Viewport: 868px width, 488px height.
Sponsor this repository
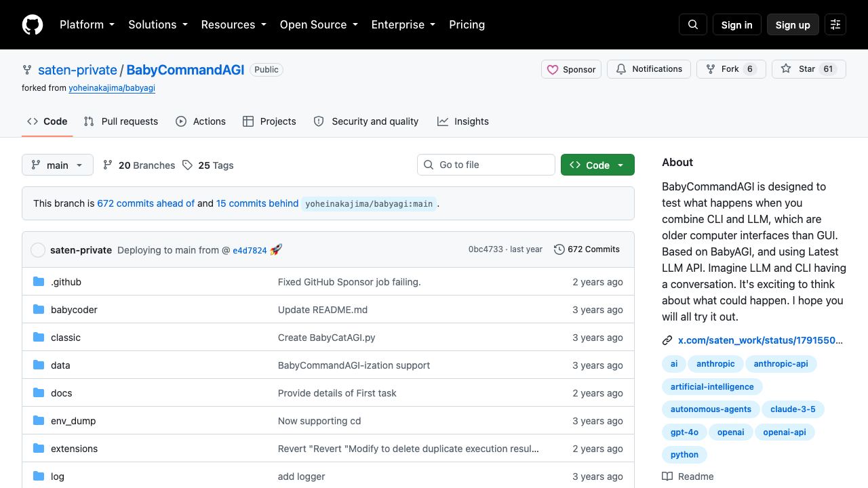tap(571, 69)
